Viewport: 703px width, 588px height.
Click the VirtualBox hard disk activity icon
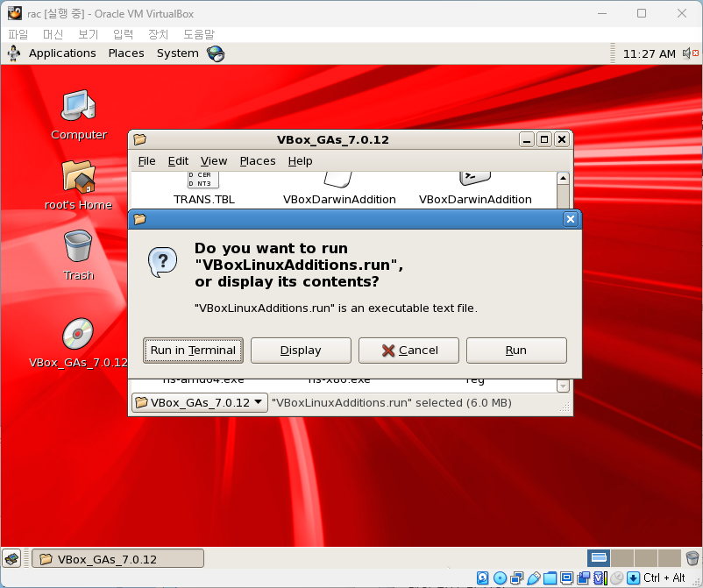click(482, 578)
